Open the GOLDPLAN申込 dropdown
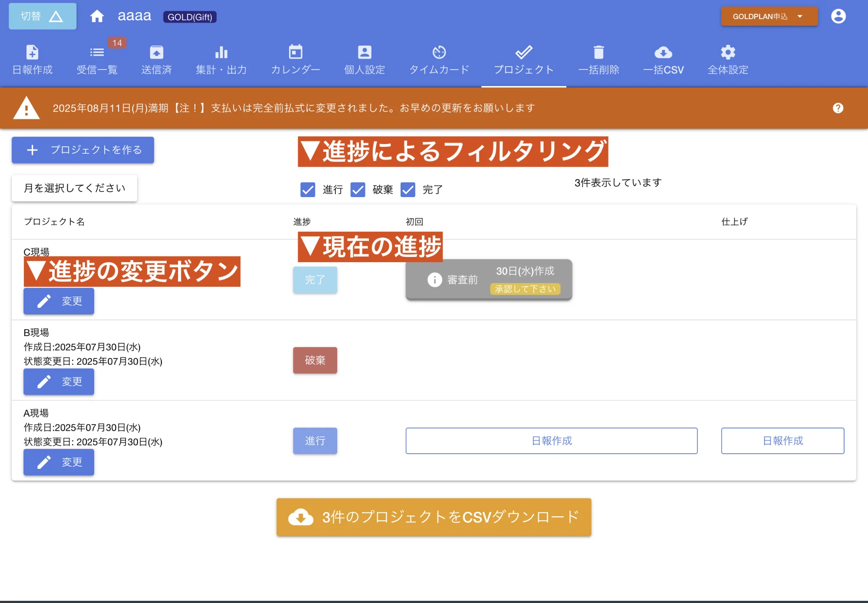868x603 pixels. (x=769, y=16)
